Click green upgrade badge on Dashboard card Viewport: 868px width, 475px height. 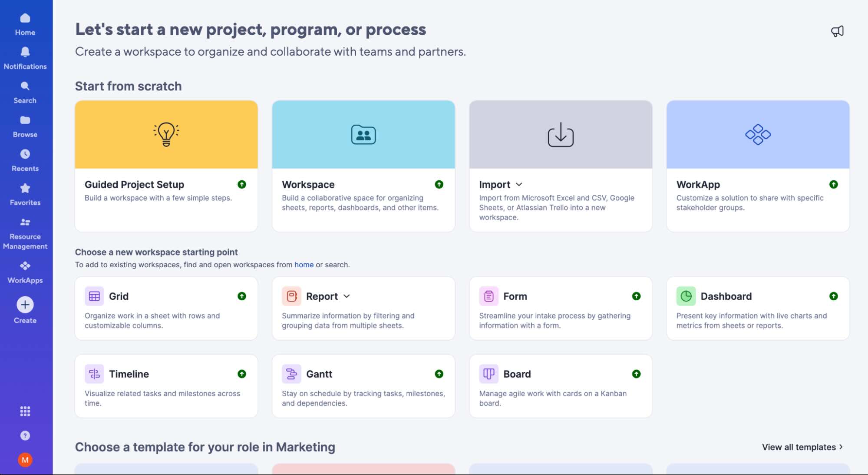coord(833,296)
